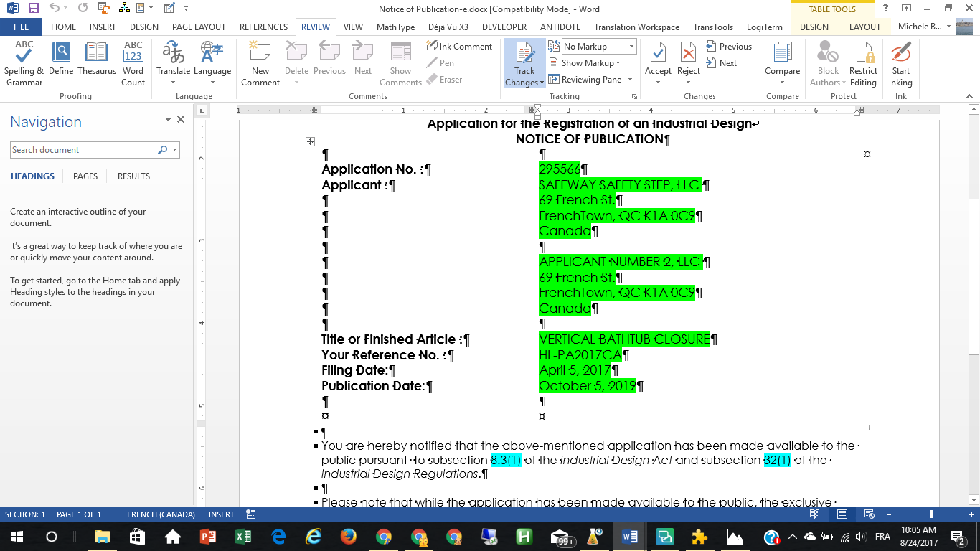Screen dimensions: 980x551
Task: Open Table Tools LAYOUT tab
Action: click(x=864, y=27)
